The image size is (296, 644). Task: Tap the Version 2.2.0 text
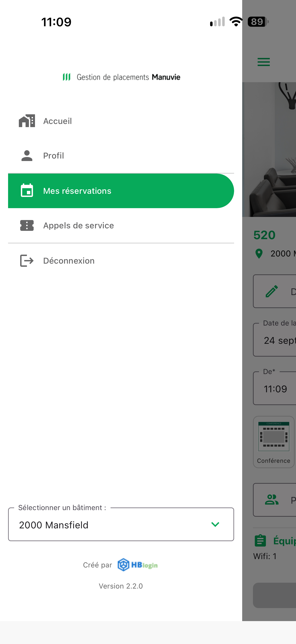[121, 586]
